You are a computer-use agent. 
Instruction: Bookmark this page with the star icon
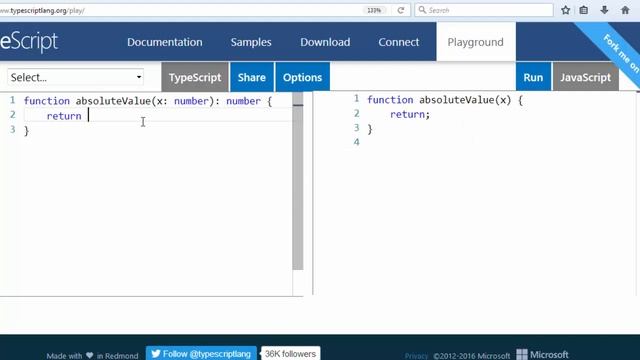point(565,10)
